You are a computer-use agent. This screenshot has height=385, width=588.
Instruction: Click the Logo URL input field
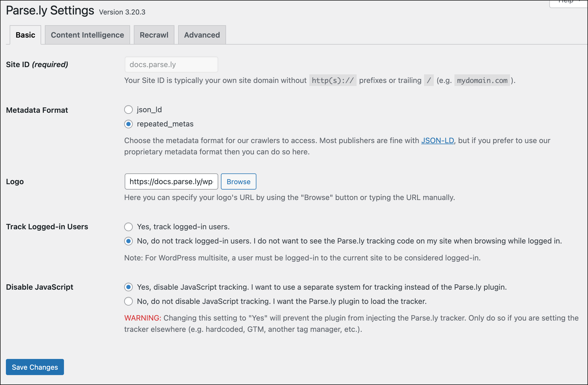click(171, 181)
